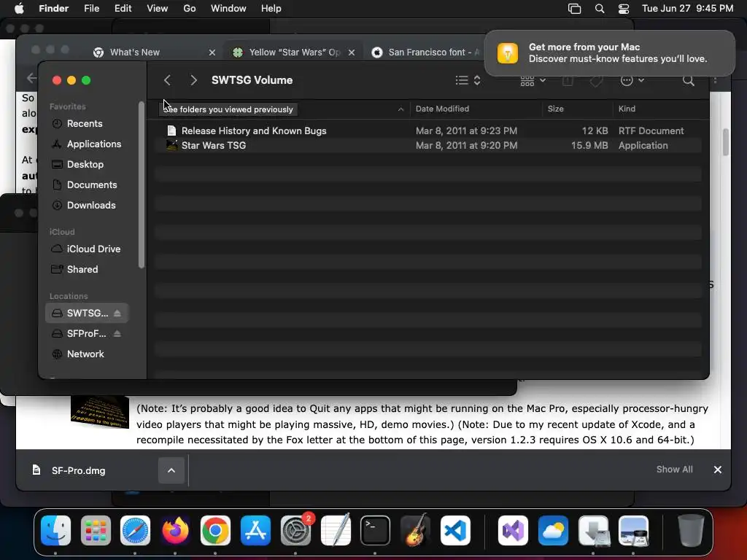747x560 pixels.
Task: Click the date and time clock
Action: [x=687, y=9]
